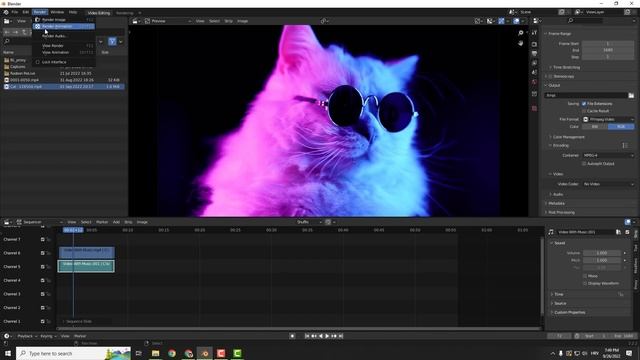Open the preview Strip menu

228,21
